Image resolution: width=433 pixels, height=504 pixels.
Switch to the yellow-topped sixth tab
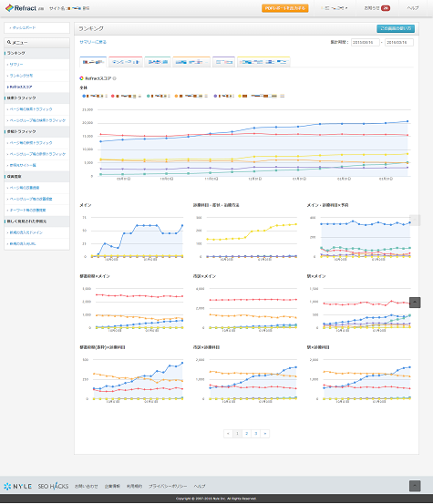click(x=263, y=62)
